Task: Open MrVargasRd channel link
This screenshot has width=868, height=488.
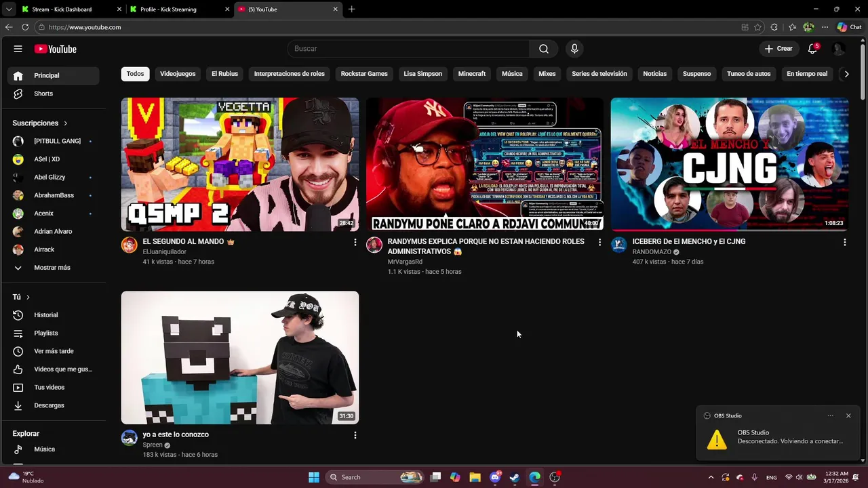Action: click(x=405, y=262)
